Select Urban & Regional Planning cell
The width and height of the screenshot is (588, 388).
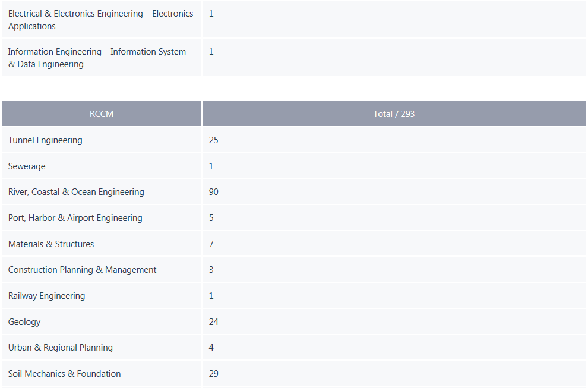[101, 348]
